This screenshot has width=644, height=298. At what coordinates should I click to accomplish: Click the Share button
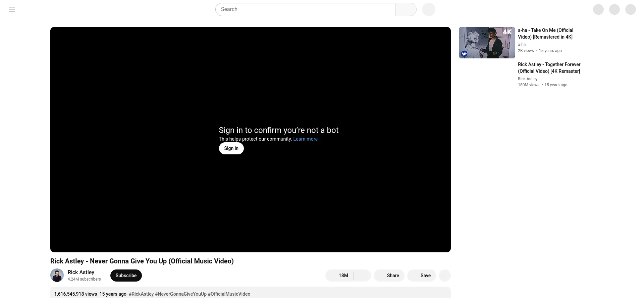[389, 276]
